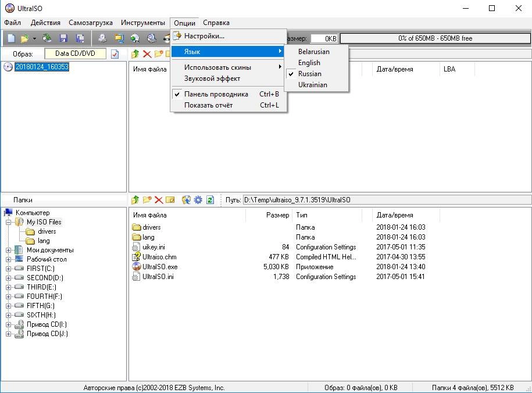Click the Ultraiso.chm help file icon
532x393 pixels.
point(137,256)
